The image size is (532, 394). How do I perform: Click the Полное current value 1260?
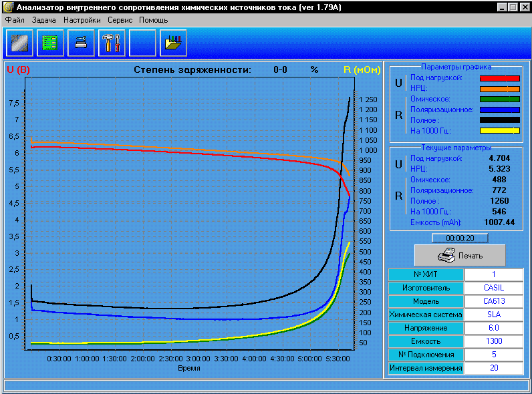499,201
